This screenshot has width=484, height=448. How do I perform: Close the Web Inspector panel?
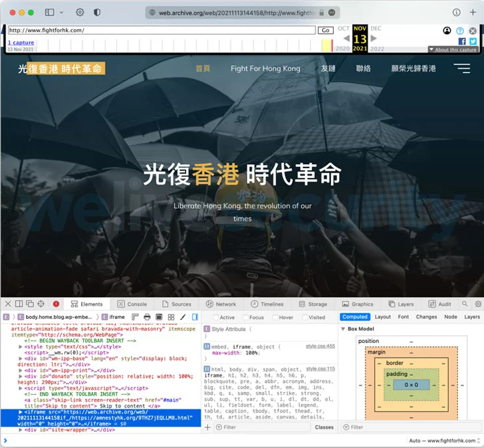8,304
